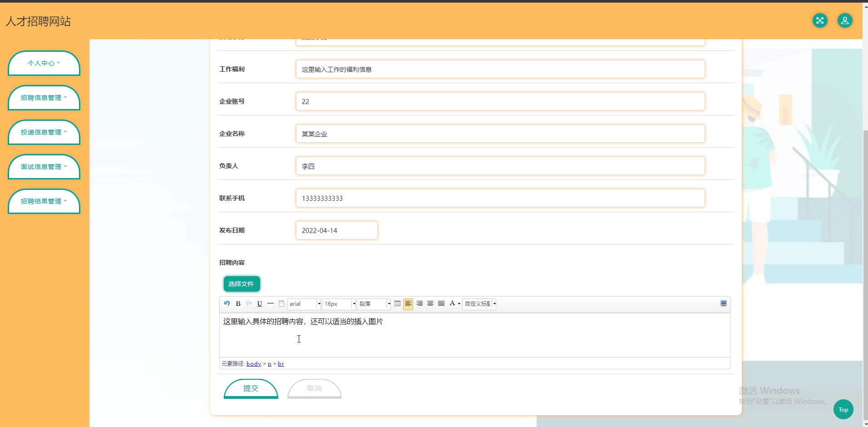Click the 提交 submit button

click(251, 388)
